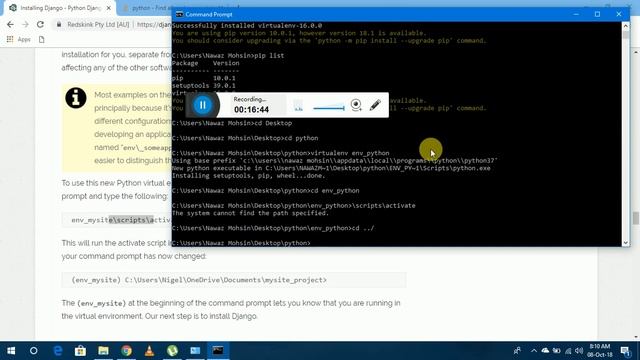Click the page bookmark icon beside Apps

coord(42,40)
